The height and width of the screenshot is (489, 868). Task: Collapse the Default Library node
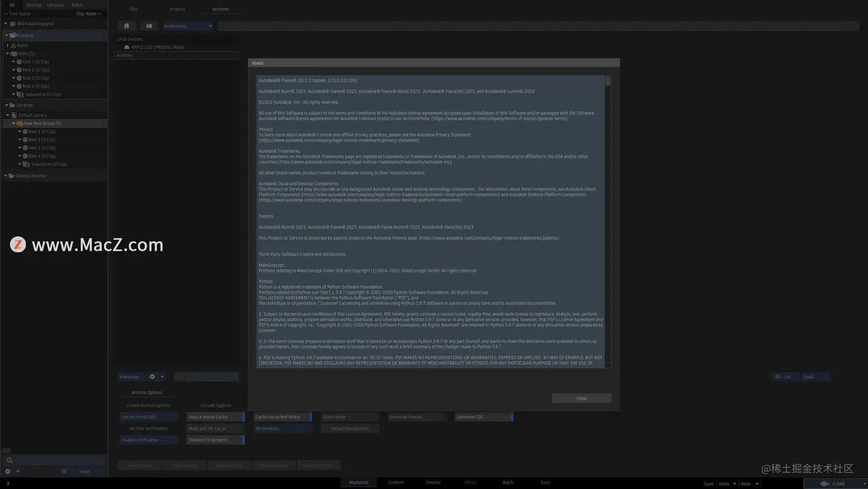coord(7,115)
